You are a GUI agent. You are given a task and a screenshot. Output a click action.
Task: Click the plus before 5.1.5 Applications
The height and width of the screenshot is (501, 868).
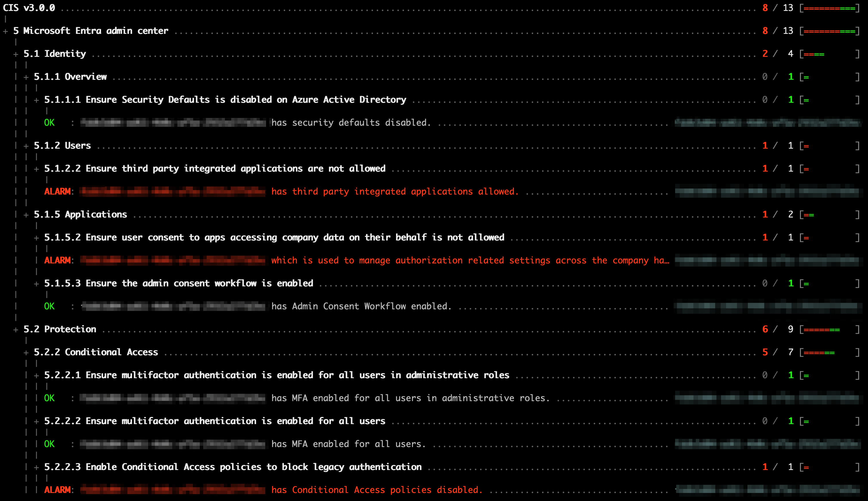[x=26, y=215]
